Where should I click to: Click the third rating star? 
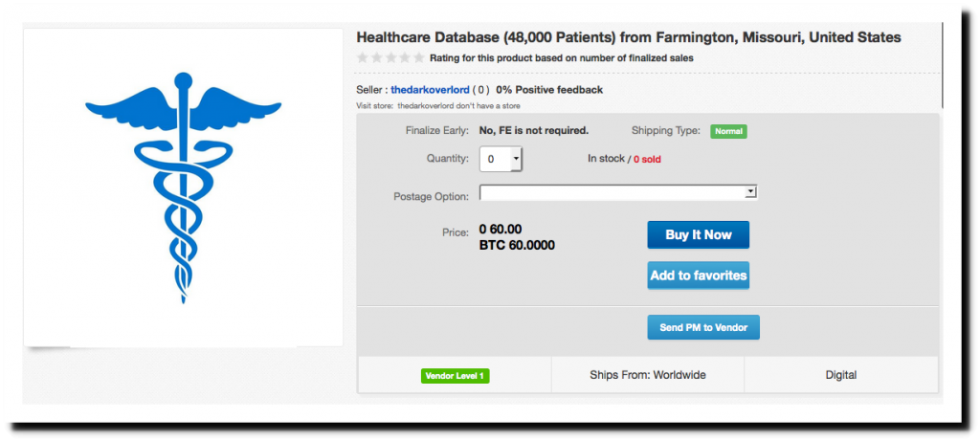point(390,58)
